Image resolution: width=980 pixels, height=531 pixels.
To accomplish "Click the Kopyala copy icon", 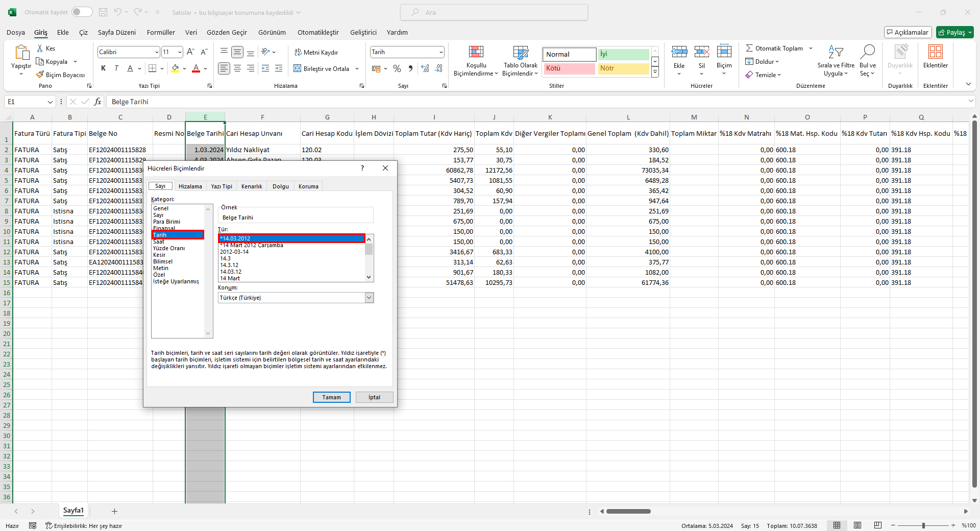I will [40, 61].
